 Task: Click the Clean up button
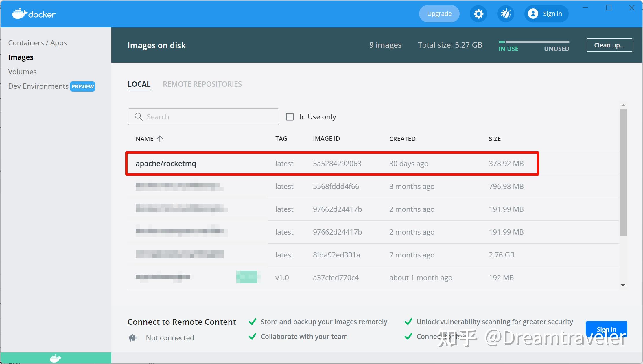[609, 45]
